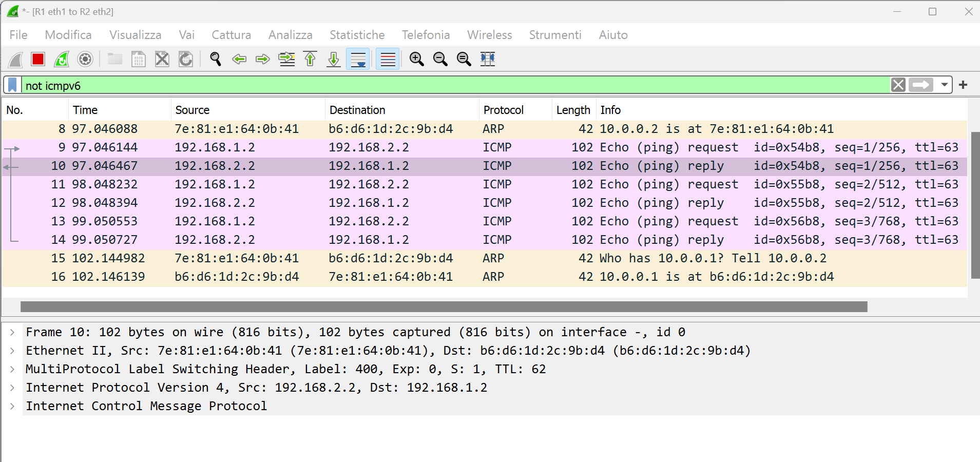This screenshot has height=462, width=980.
Task: Jump to the first packet
Action: [x=310, y=59]
